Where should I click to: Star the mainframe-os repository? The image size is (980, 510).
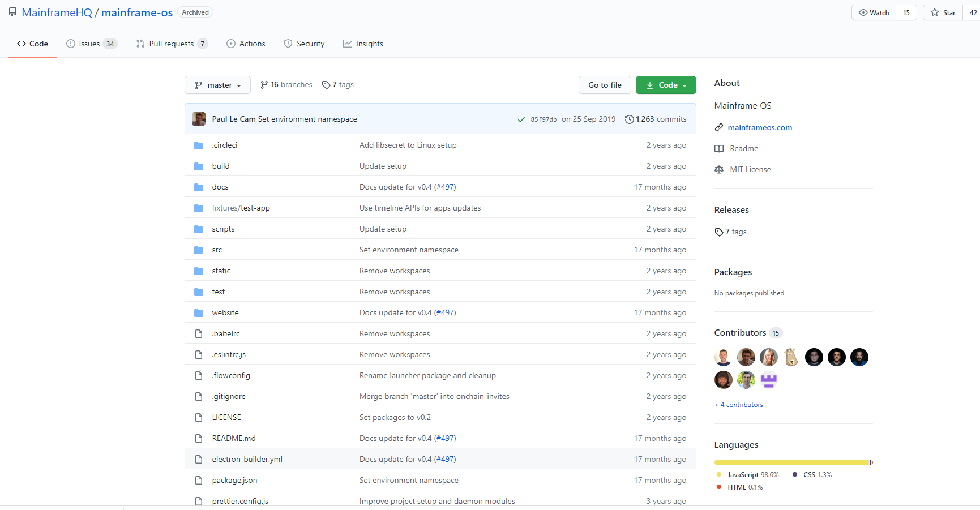point(943,12)
